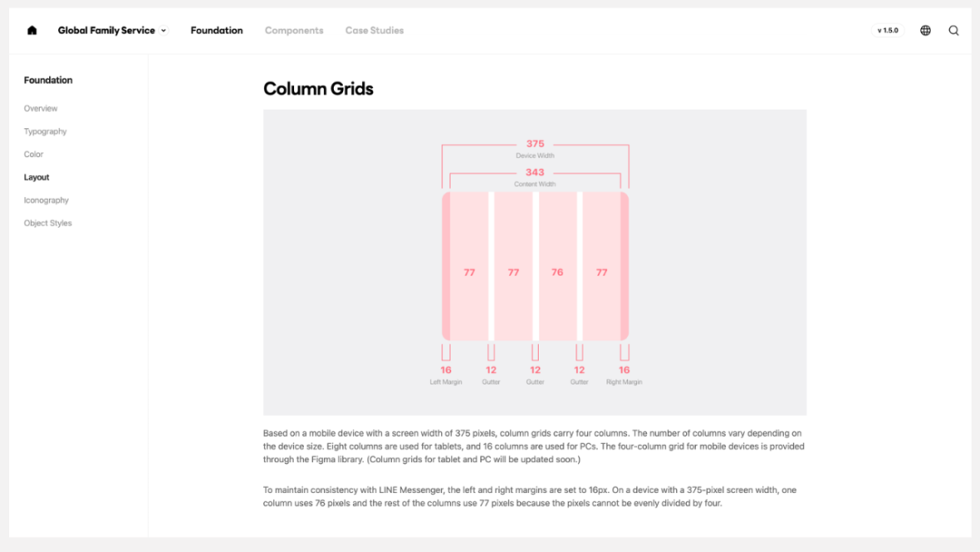Open the Typography sidebar page
This screenshot has height=552, width=980.
[45, 132]
